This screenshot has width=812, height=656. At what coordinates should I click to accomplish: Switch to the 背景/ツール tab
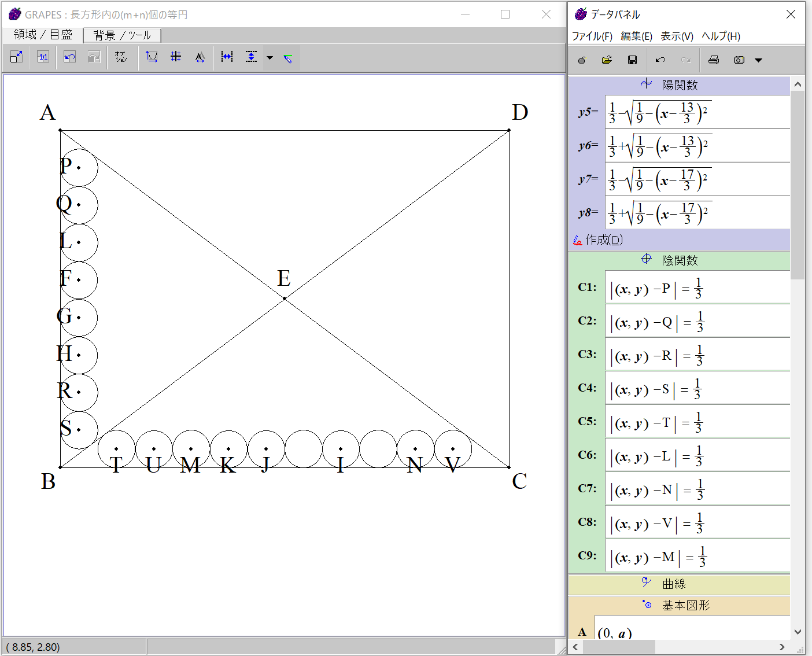122,35
